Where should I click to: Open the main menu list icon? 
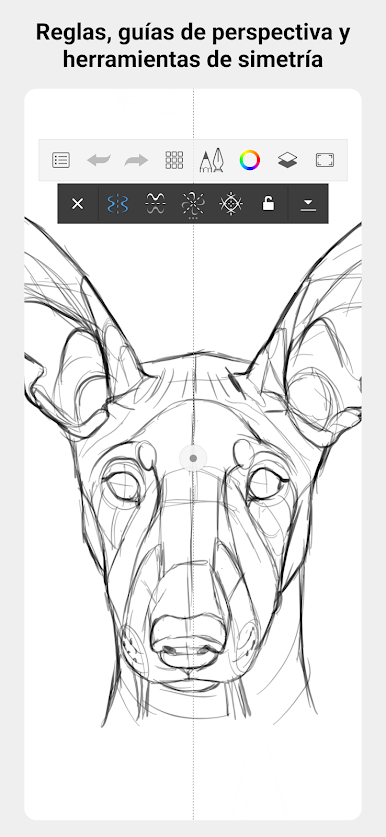(x=61, y=160)
